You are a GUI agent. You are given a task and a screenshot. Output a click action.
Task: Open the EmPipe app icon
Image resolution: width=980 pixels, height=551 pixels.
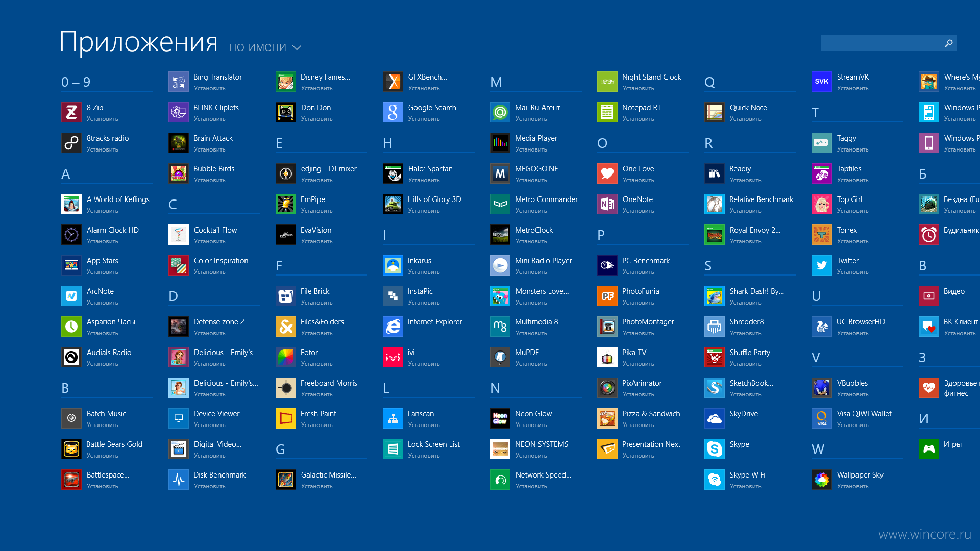(x=286, y=204)
